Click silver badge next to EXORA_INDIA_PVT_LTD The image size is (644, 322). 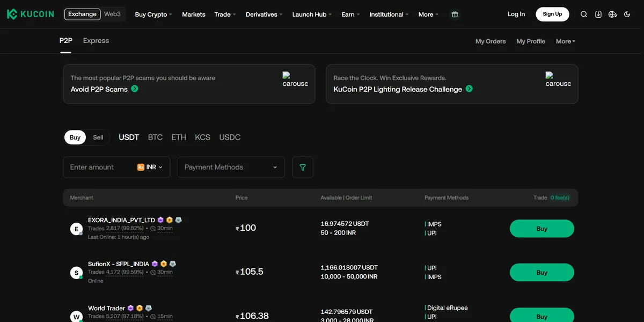click(179, 220)
